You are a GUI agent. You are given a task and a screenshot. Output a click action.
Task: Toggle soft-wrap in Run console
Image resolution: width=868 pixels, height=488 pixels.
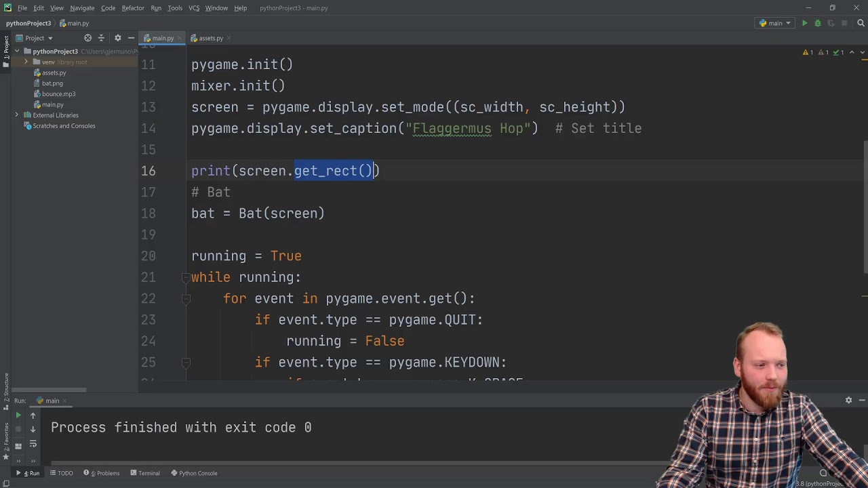[x=33, y=444]
